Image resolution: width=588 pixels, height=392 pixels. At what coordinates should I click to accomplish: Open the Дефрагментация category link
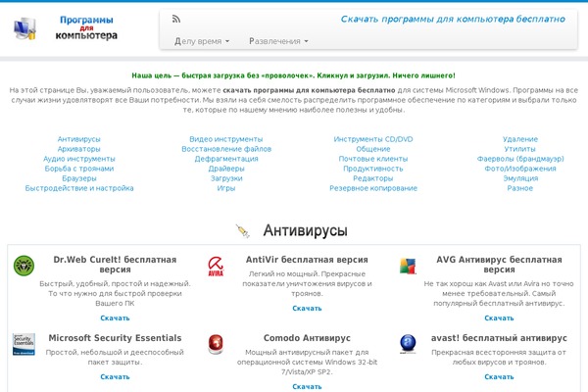tap(226, 159)
